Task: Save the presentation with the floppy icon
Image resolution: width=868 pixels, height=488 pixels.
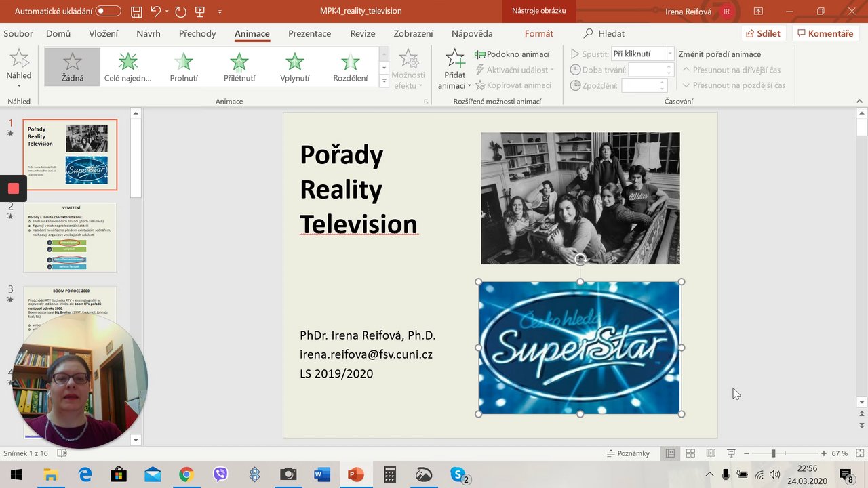Action: 136,12
